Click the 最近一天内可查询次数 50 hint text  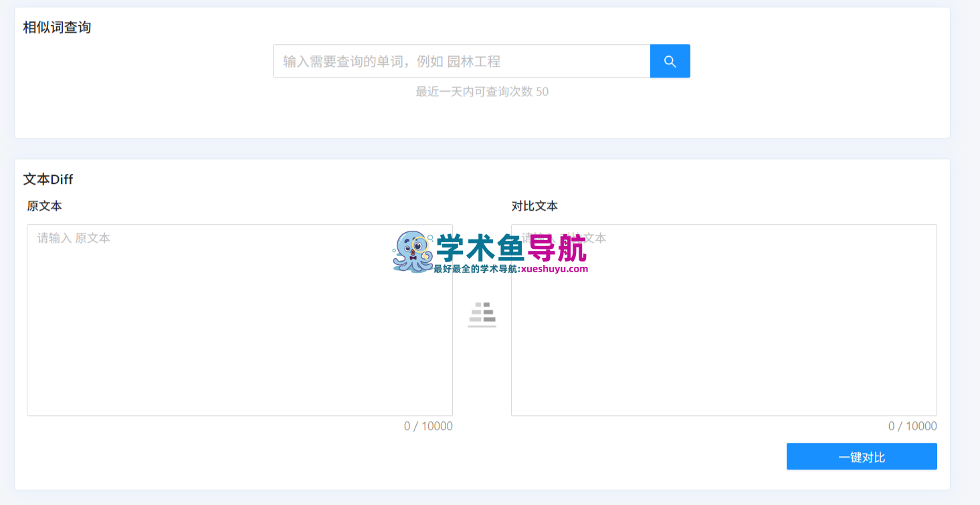(482, 92)
